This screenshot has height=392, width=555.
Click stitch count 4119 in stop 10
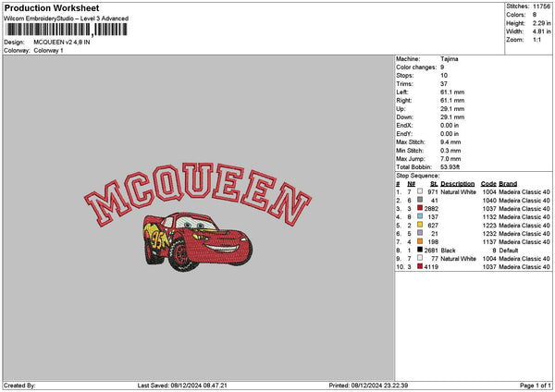tap(431, 267)
